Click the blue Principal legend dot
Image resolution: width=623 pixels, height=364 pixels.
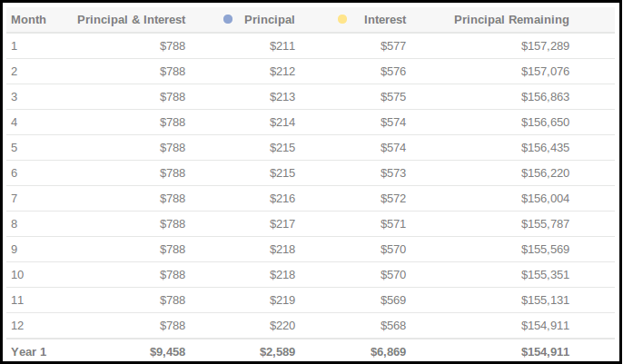pos(228,19)
